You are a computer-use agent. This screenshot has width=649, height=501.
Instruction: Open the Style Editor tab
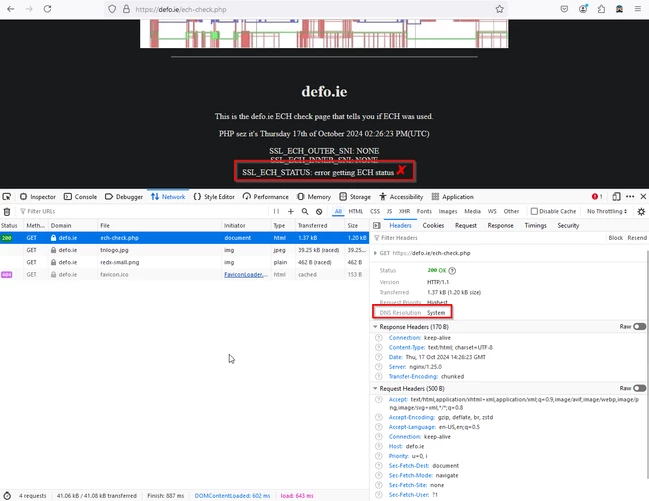point(214,197)
